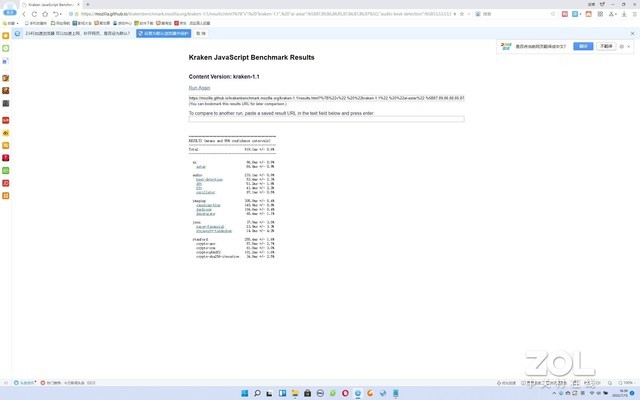640x400 pixels.
Task: Open the gaussian-blur test result link
Action: pyautogui.click(x=207, y=203)
